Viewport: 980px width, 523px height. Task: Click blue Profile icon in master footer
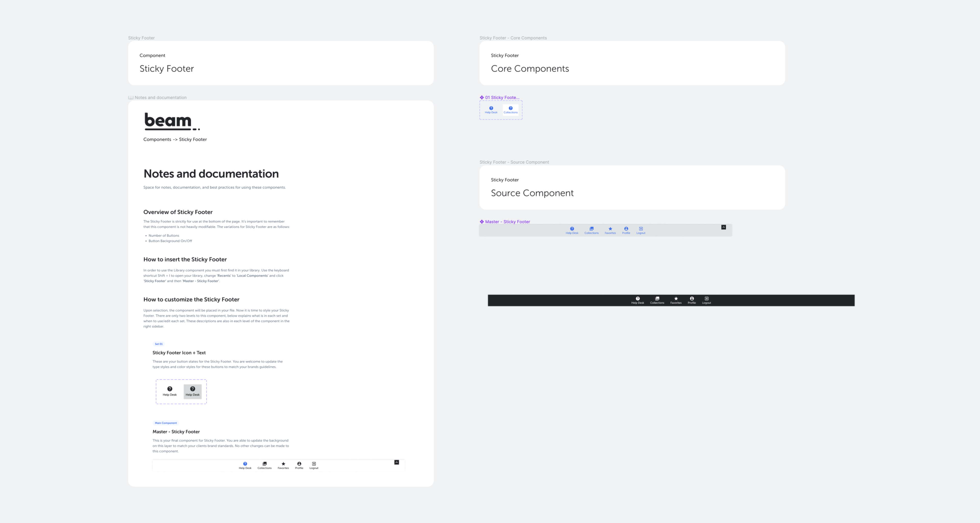click(626, 229)
